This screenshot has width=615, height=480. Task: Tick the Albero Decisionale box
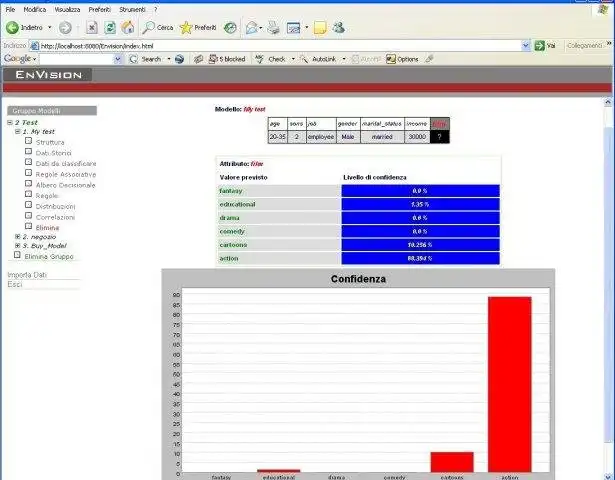click(28, 183)
